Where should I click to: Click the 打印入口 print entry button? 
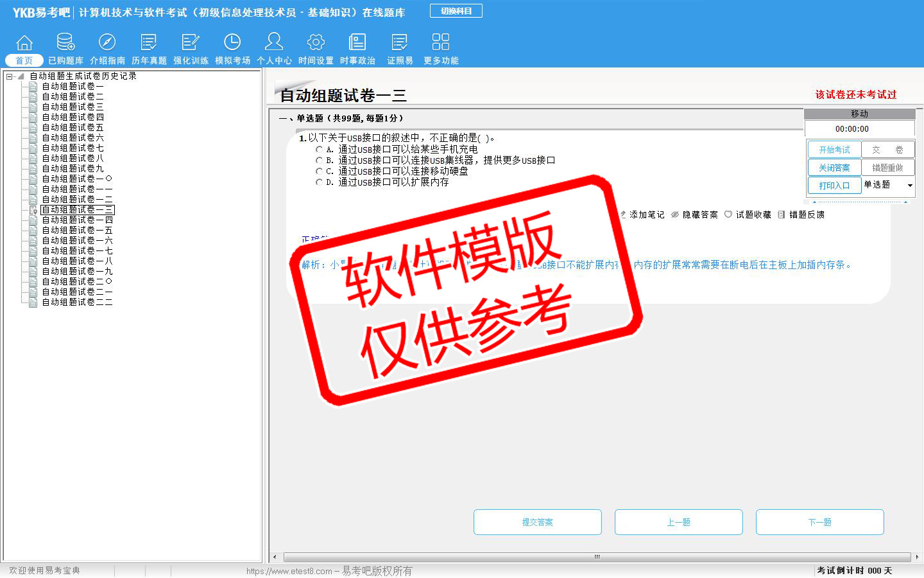click(834, 186)
